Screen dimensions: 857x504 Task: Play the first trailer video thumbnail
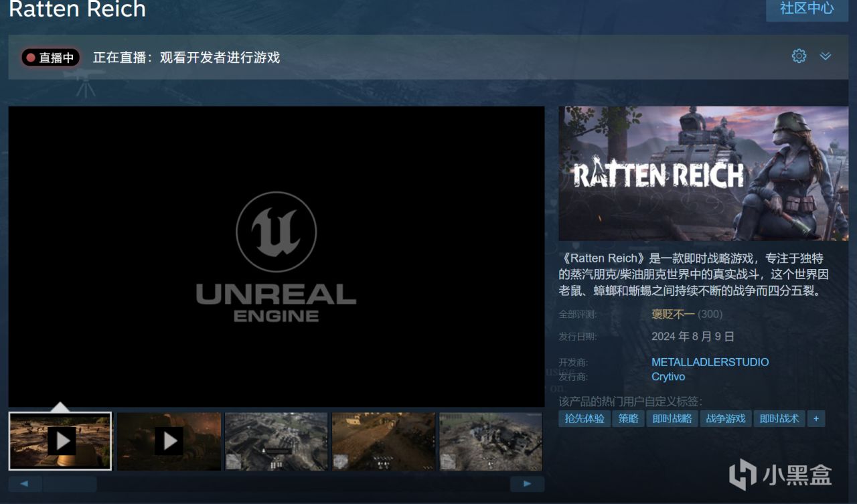tap(60, 441)
